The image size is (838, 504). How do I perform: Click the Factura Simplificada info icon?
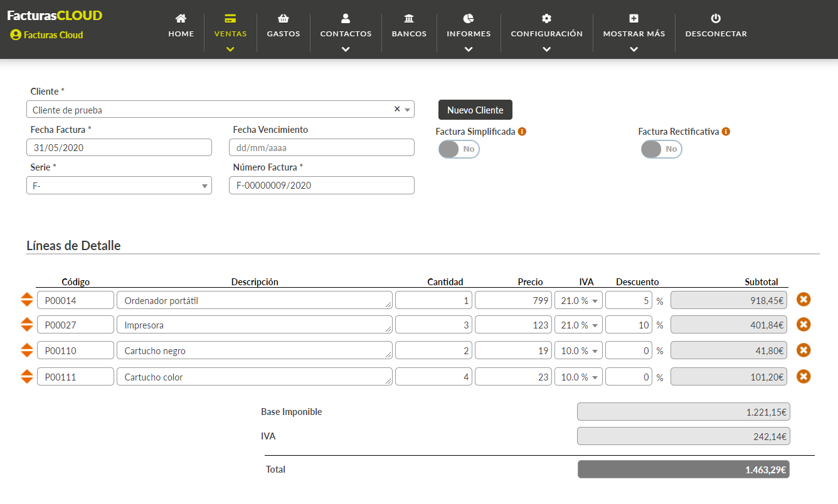point(522,132)
